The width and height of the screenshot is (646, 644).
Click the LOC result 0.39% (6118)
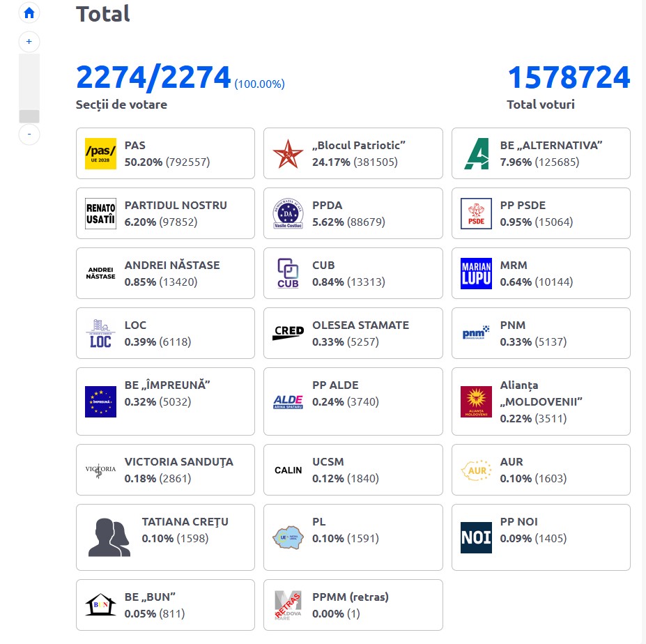pos(157,342)
